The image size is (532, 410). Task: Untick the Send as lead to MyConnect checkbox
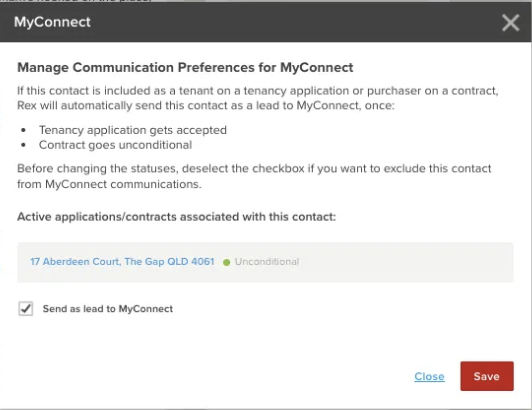(x=26, y=309)
